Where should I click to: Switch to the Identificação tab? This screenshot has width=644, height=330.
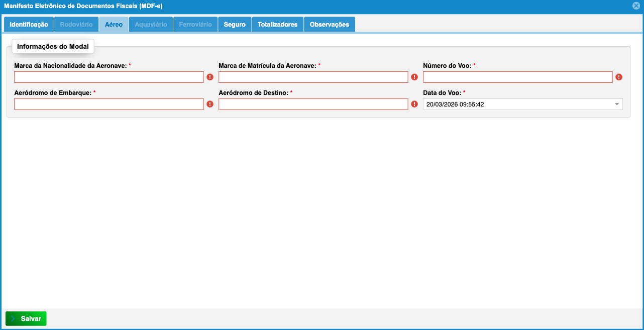(x=29, y=25)
